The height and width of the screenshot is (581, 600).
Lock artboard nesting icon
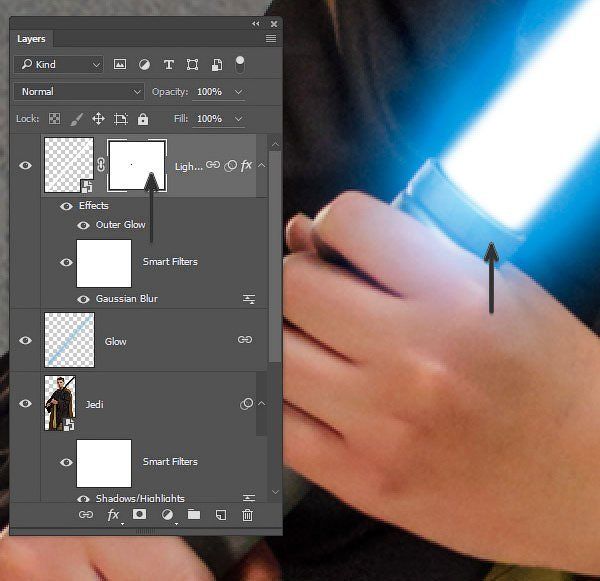click(x=121, y=119)
